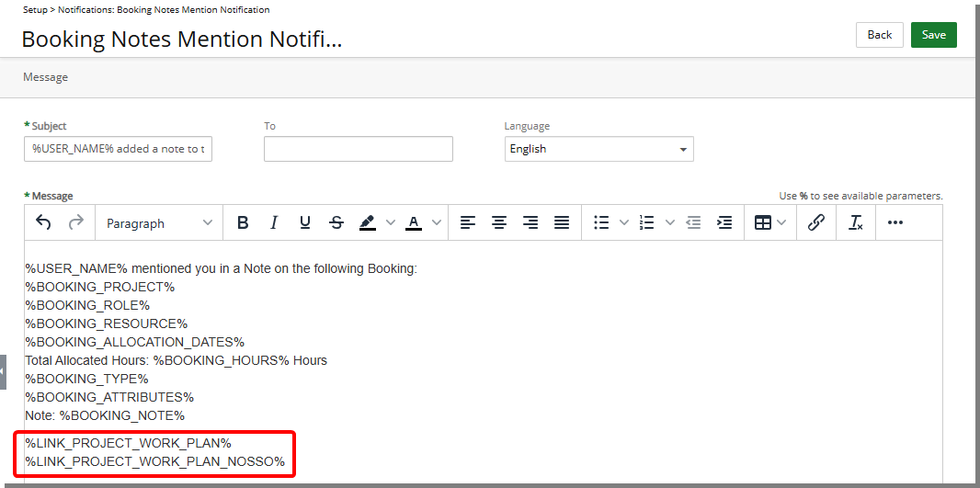
Task: Click the %BOOKING_RESOURCE% parameter text
Action: coord(107,323)
